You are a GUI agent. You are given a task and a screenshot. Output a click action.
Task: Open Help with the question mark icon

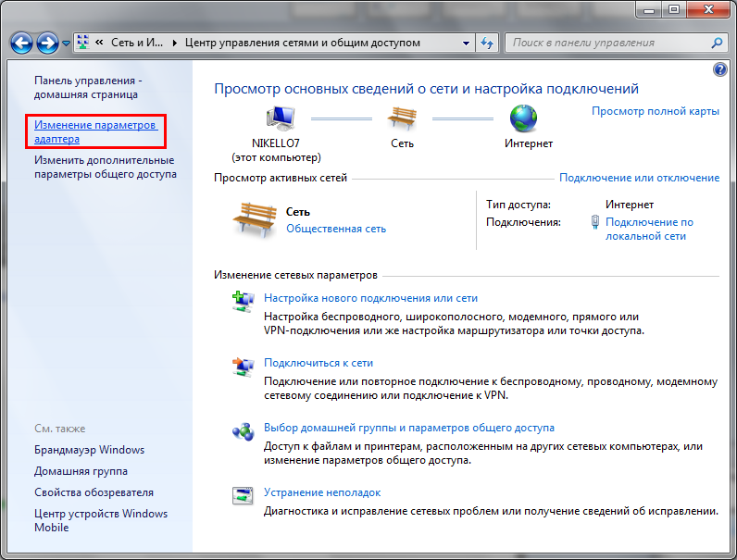click(719, 69)
